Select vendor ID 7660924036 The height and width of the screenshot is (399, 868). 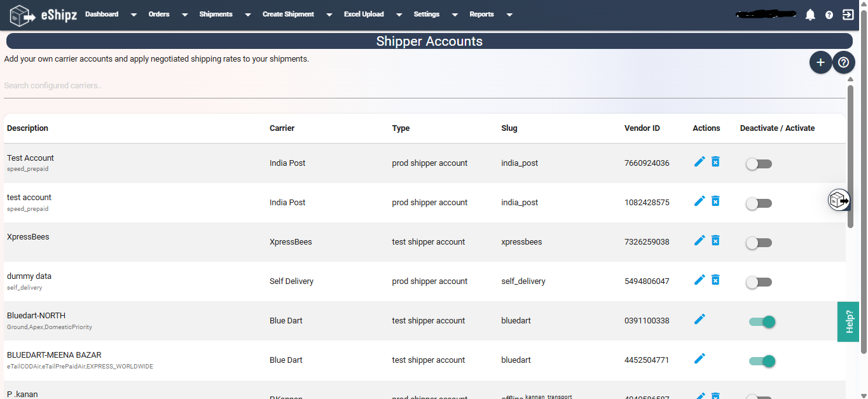647,163
